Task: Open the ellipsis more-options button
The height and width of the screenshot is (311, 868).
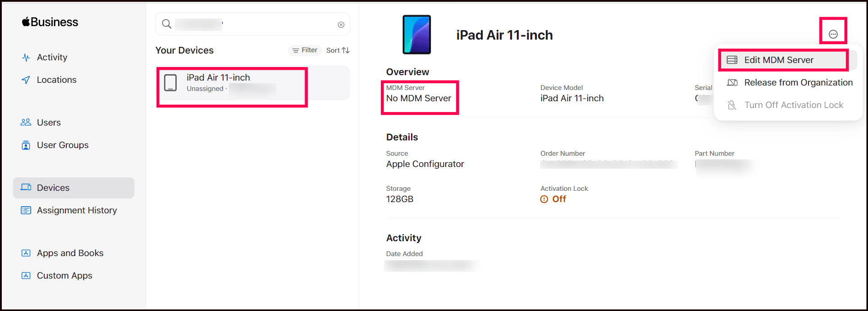Action: pos(833,34)
